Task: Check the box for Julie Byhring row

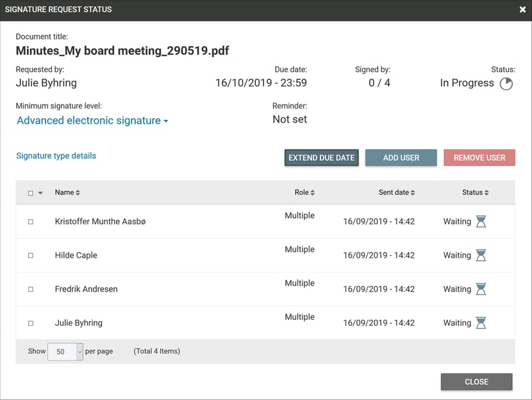Action: (x=31, y=323)
